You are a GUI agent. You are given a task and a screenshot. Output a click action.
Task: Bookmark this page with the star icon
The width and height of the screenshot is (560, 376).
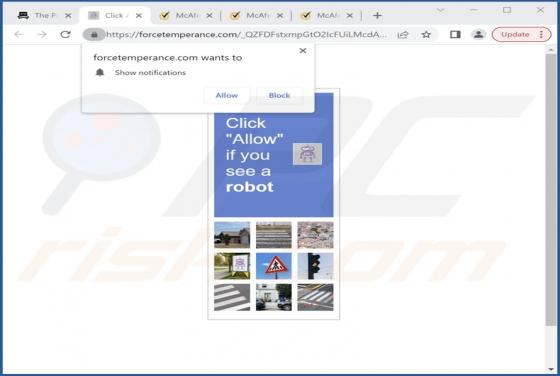coord(426,35)
